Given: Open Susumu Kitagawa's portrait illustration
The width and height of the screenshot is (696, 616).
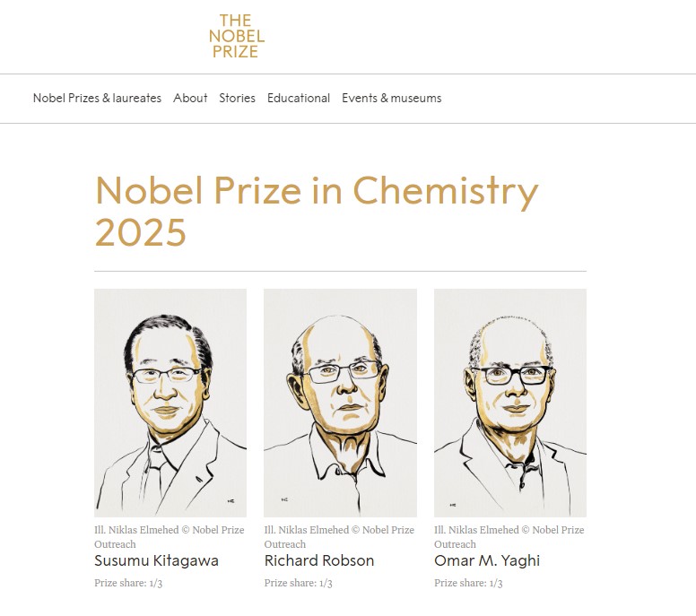Looking at the screenshot, I should point(170,403).
